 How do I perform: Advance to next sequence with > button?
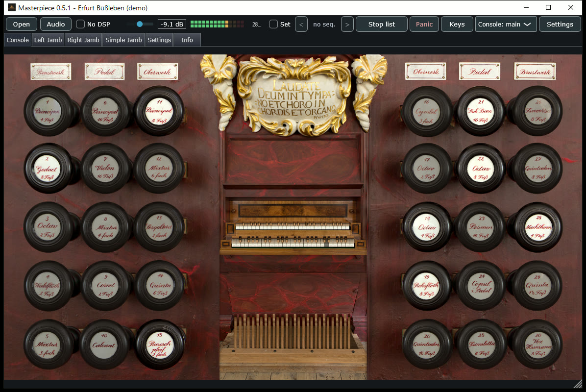click(347, 24)
